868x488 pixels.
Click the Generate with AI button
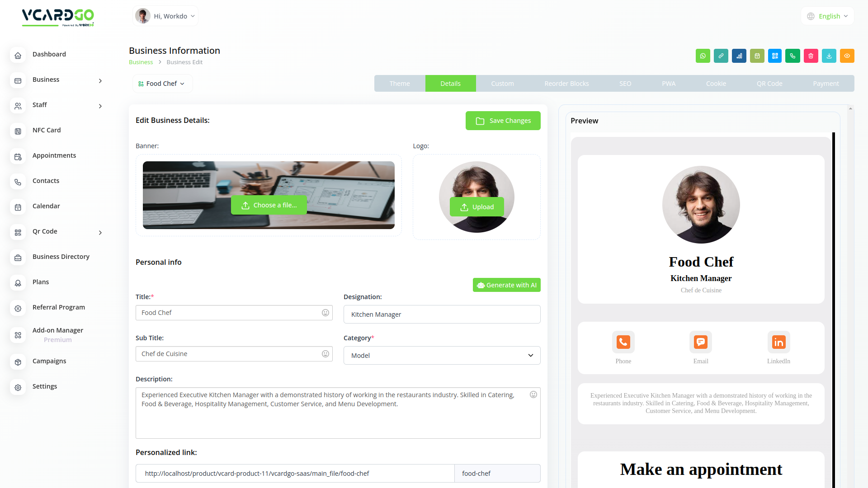pyautogui.click(x=507, y=285)
